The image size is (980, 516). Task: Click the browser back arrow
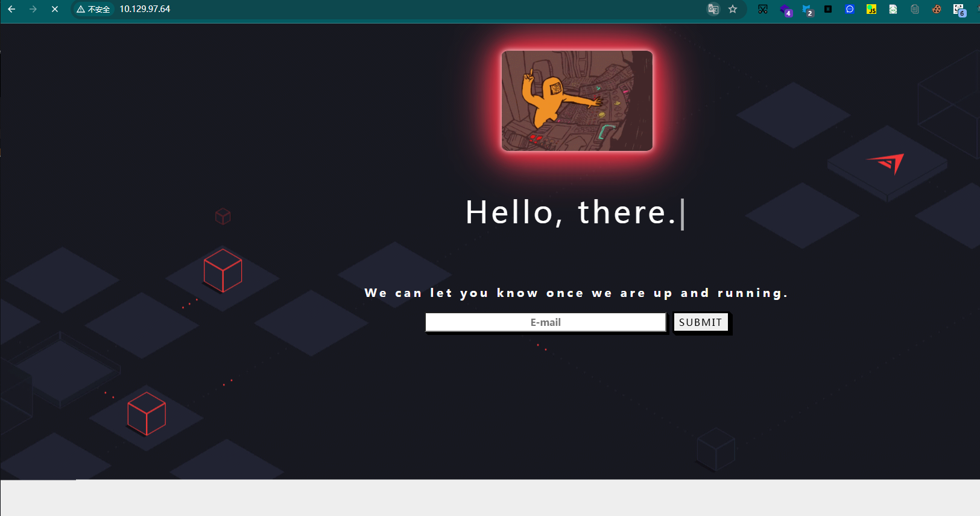coord(11,9)
